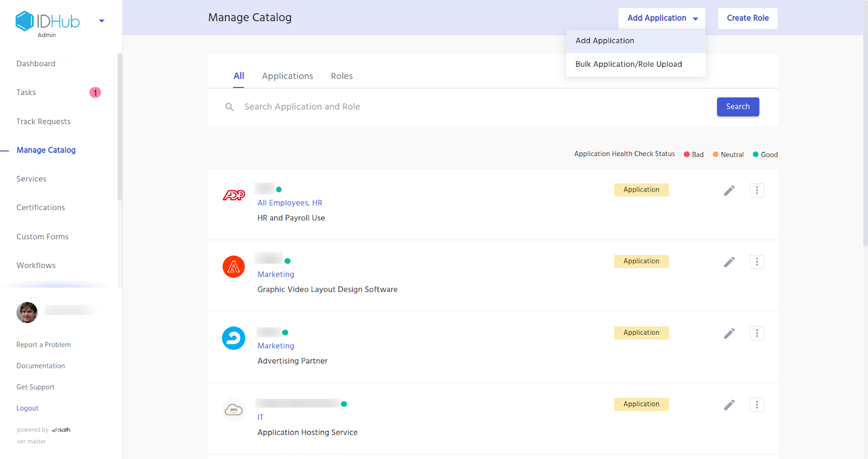Click the Logout link in sidebar
The image size is (868, 459).
coord(27,408)
